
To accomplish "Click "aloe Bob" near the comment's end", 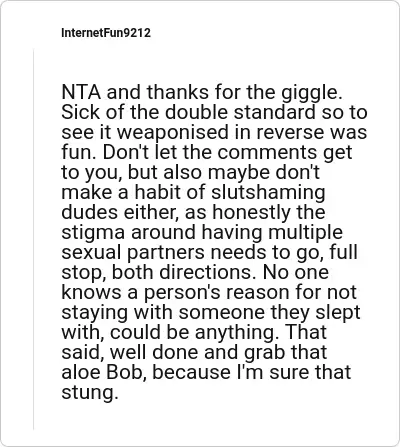I will tap(104, 372).
